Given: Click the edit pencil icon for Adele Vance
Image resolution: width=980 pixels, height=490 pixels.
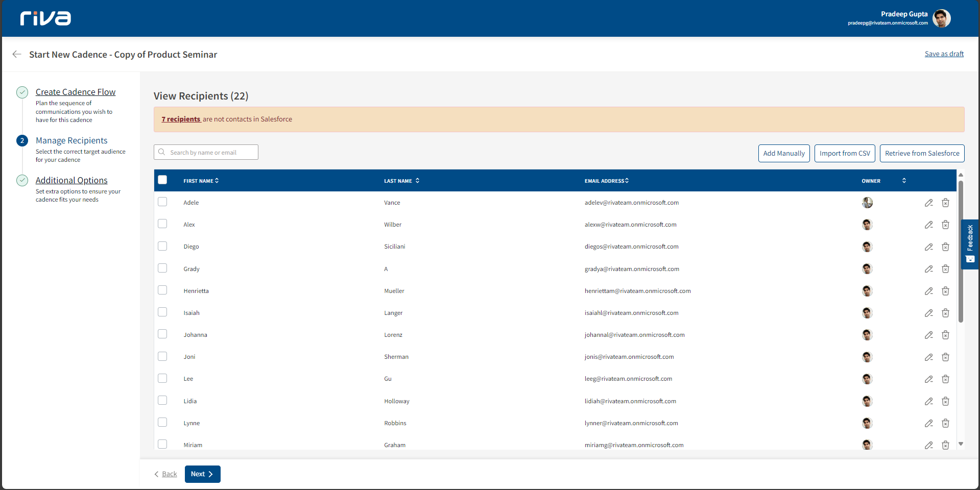Looking at the screenshot, I should [928, 203].
